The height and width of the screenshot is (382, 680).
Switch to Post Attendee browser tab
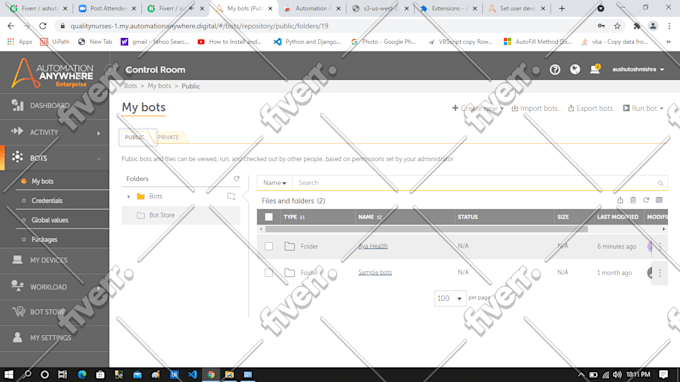tap(107, 8)
